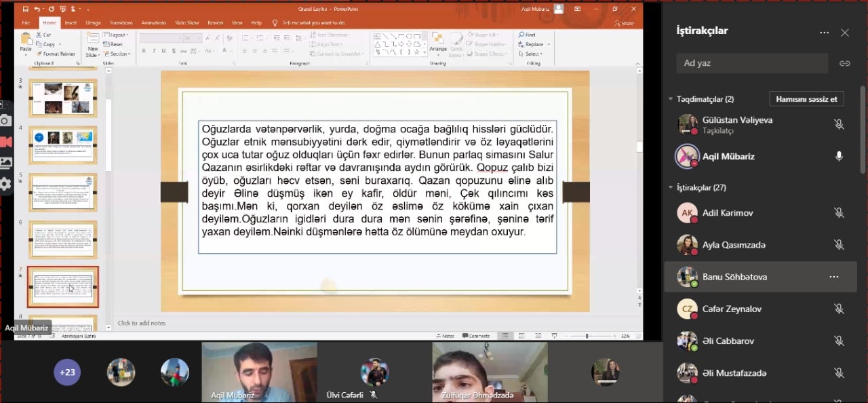Open the Ribbon Display Options icon

click(577, 9)
